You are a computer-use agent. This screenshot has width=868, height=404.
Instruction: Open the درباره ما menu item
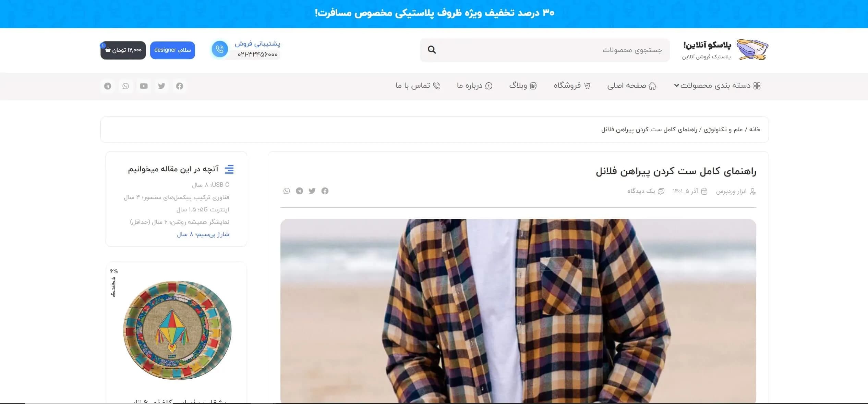pyautogui.click(x=474, y=86)
